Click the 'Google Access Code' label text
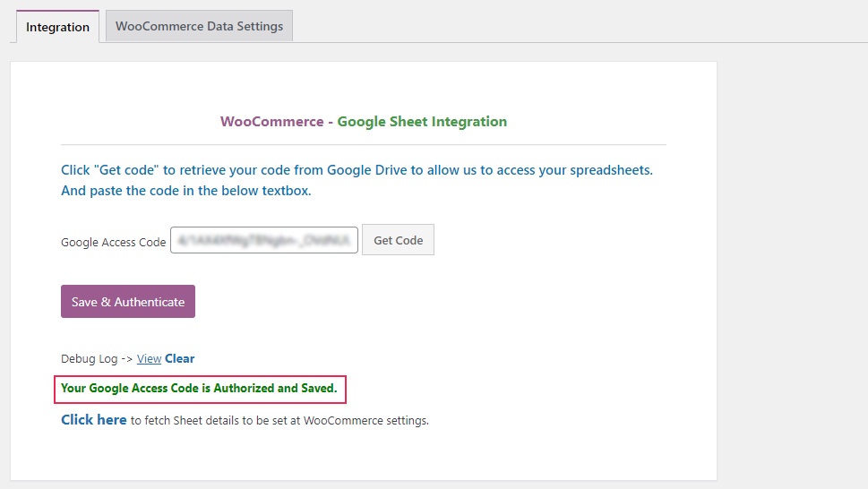 [114, 243]
